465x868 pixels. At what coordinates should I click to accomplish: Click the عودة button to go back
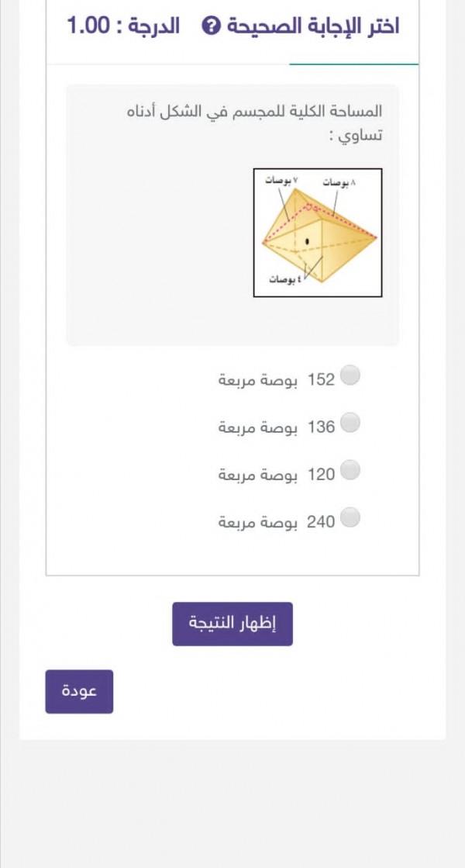coord(78,690)
